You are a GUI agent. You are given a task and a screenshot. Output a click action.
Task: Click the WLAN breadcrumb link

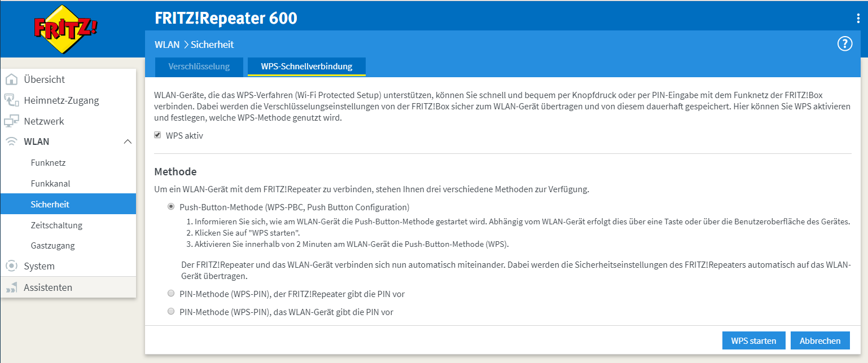point(167,45)
